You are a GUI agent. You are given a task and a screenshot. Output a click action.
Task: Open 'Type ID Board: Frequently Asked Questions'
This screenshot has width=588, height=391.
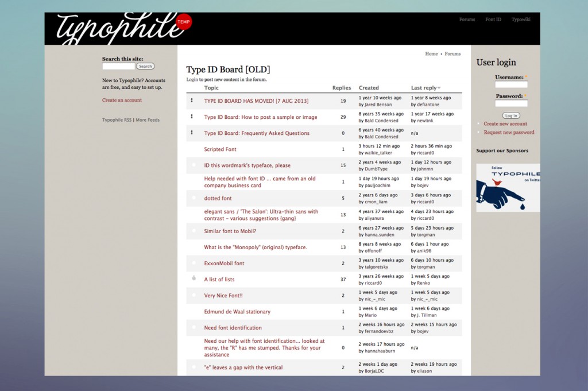click(257, 133)
